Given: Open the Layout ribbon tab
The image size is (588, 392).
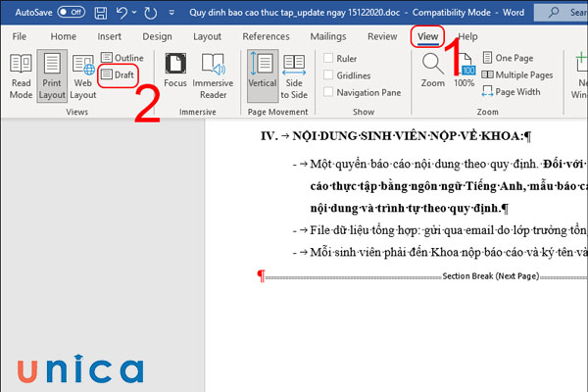Looking at the screenshot, I should click(207, 36).
